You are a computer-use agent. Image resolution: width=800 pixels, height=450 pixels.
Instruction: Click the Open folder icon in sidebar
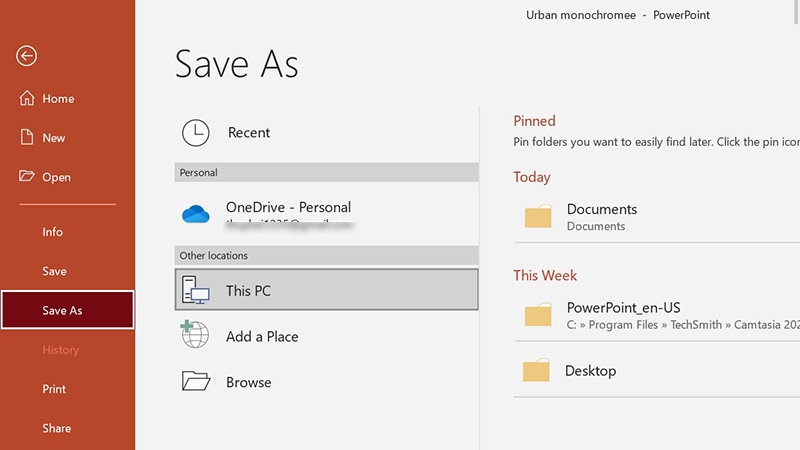pyautogui.click(x=27, y=177)
